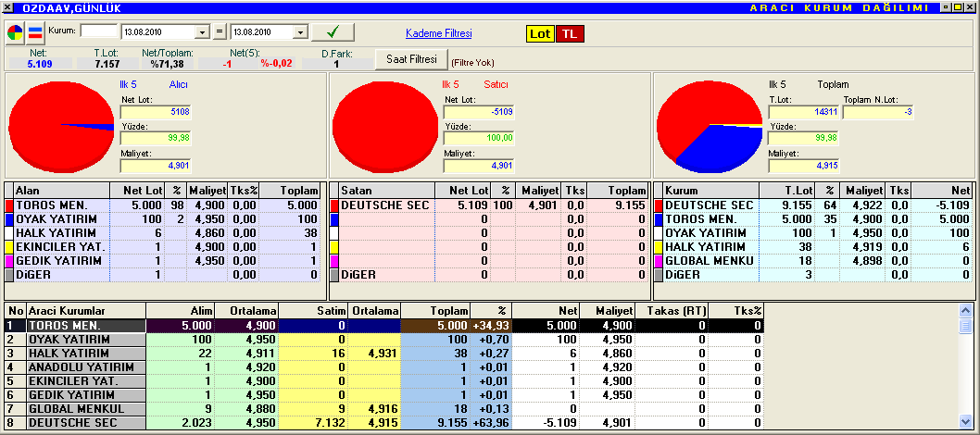Click the pie chart view icon
The image size is (980, 435).
[16, 33]
